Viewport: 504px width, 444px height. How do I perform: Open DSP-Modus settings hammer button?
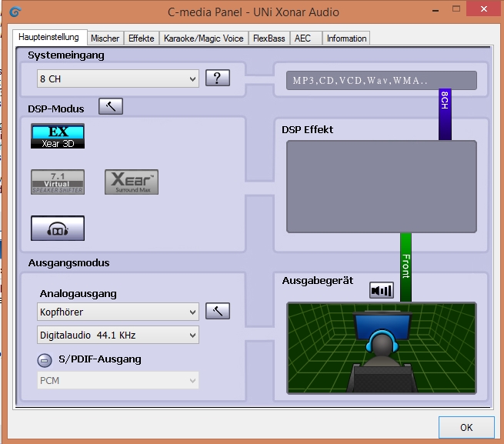coord(111,106)
